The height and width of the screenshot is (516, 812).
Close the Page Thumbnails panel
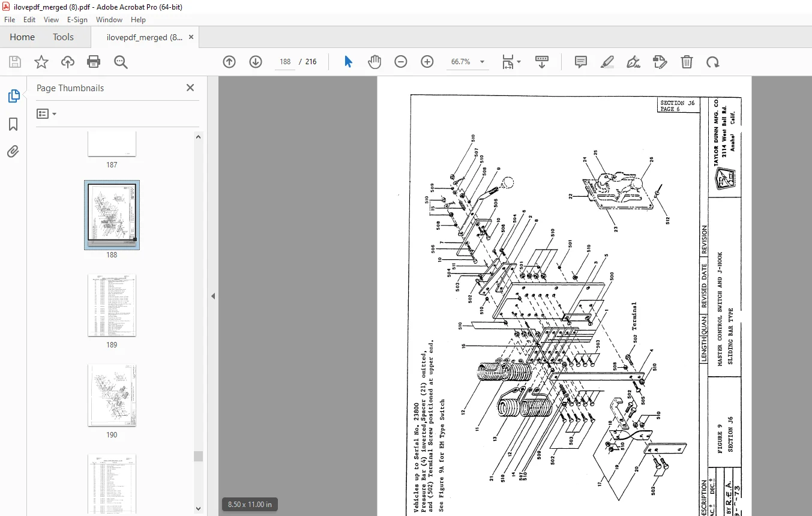point(190,88)
